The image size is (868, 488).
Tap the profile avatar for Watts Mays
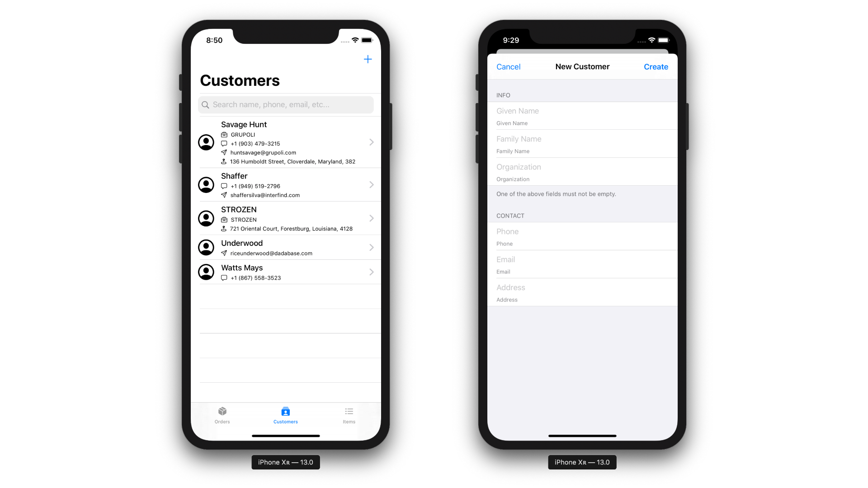(206, 272)
